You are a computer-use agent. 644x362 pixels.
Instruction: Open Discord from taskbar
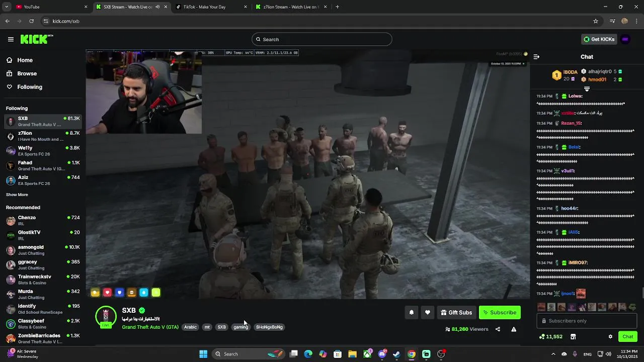pos(382,354)
